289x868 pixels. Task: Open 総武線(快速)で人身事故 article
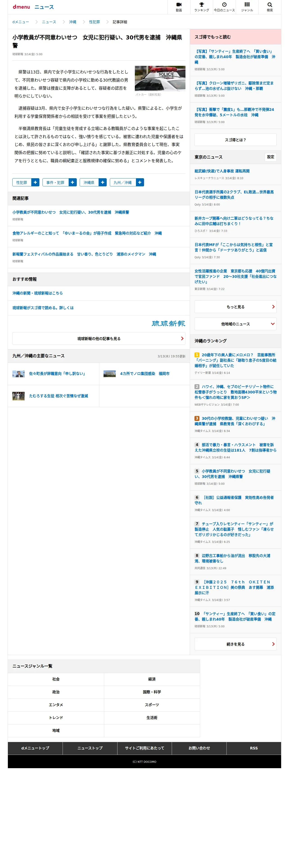pyautogui.click(x=222, y=171)
